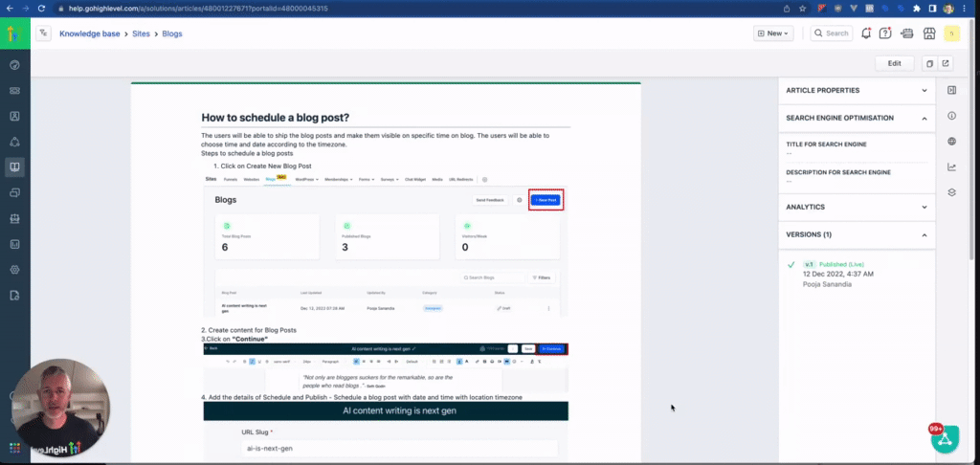Click the ticket-stack icon in the top bar

[x=907, y=33]
